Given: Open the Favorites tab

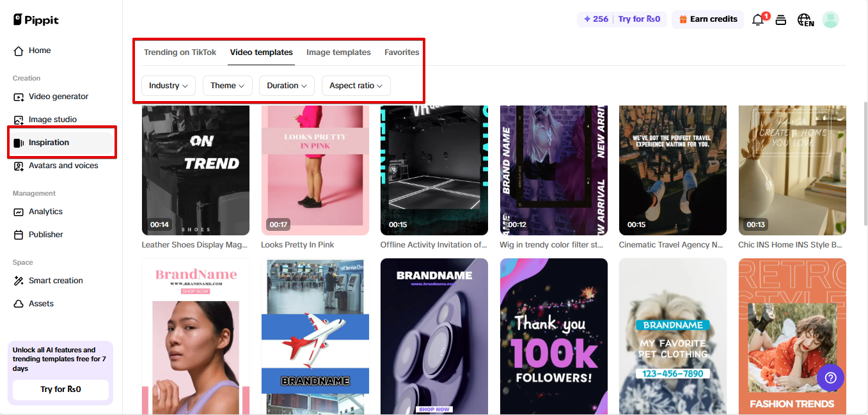Looking at the screenshot, I should [402, 52].
